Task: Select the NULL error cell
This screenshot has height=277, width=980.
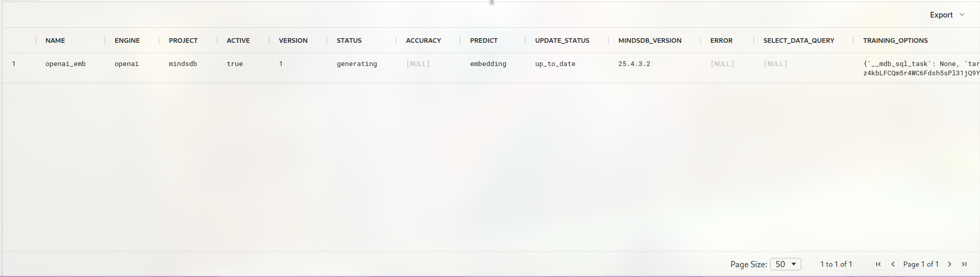Action: click(722, 64)
